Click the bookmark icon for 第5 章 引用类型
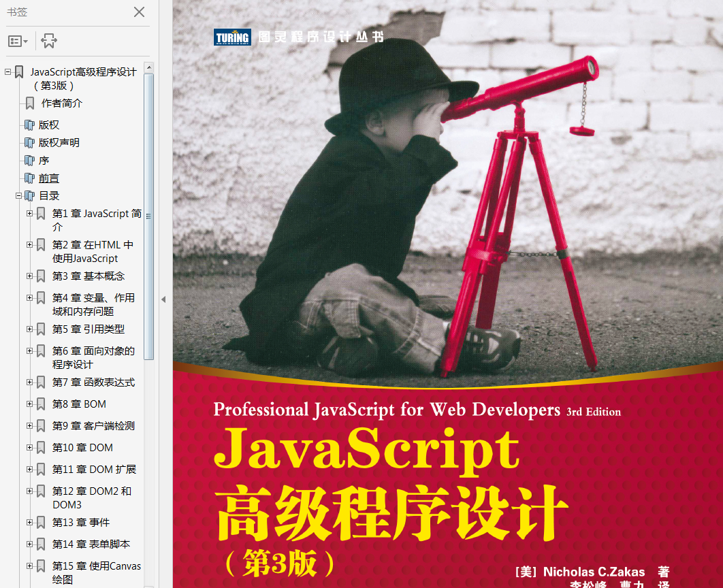 (41, 329)
